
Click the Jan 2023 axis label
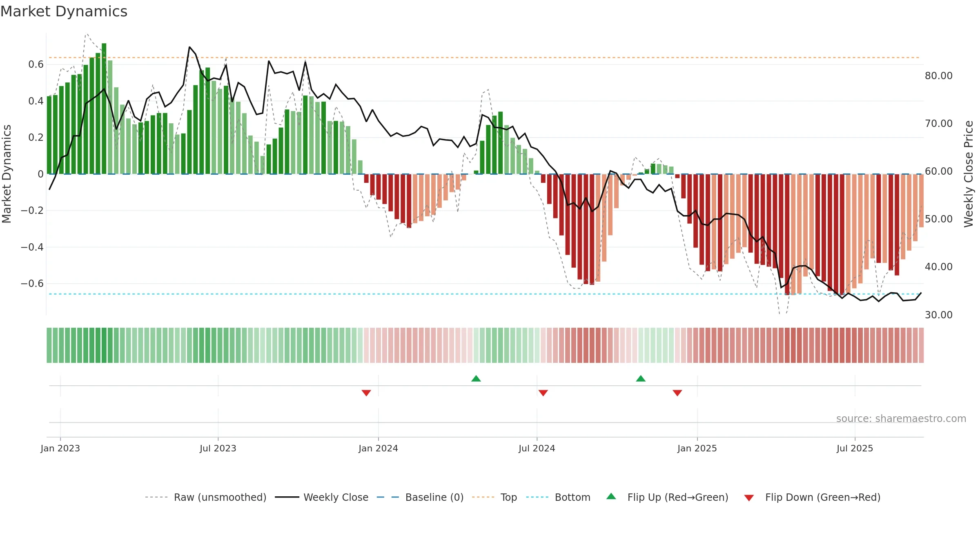point(60,448)
